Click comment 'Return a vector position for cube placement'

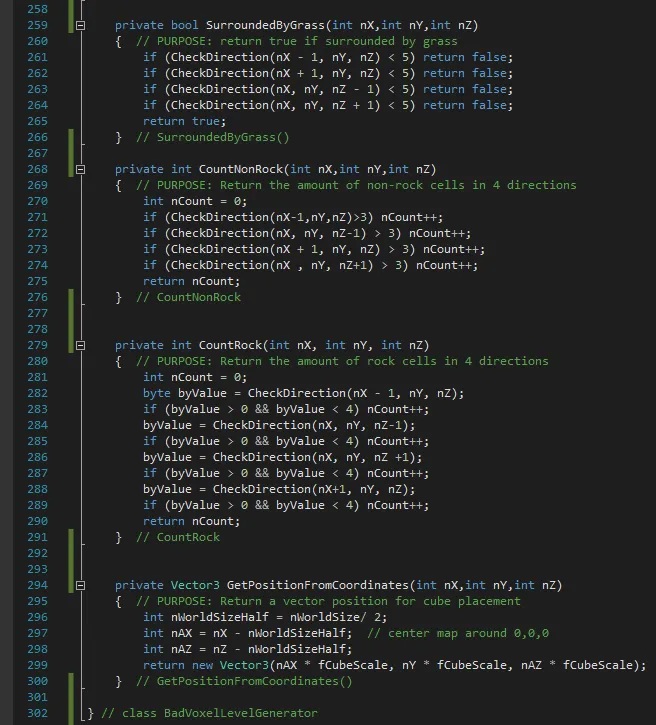click(370, 601)
